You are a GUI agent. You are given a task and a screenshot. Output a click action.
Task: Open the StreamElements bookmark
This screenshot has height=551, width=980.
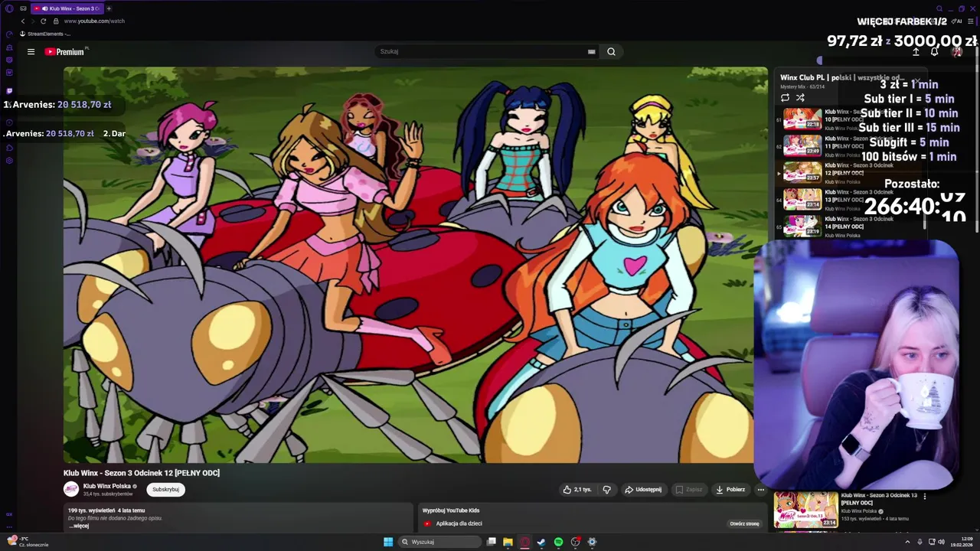point(45,34)
